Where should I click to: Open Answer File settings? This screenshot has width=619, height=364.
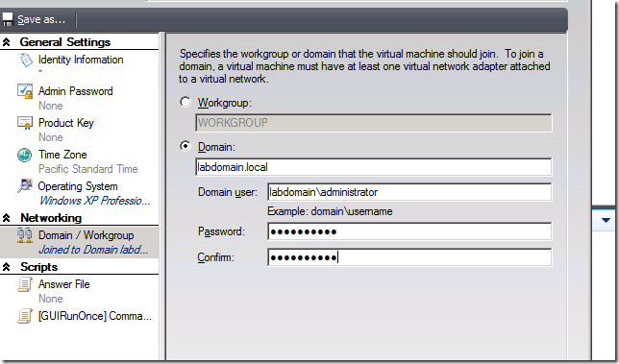point(64,284)
